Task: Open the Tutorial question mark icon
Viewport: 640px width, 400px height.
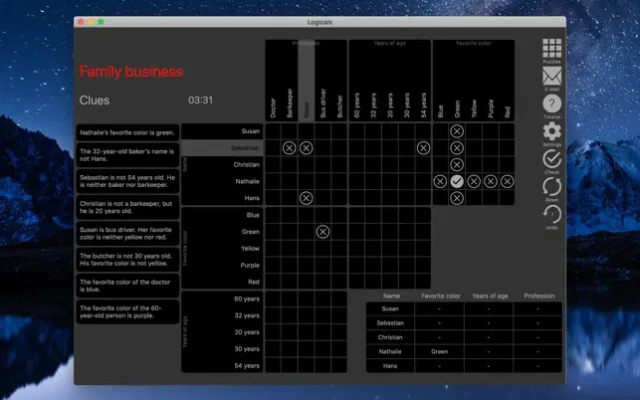Action: pos(551,104)
